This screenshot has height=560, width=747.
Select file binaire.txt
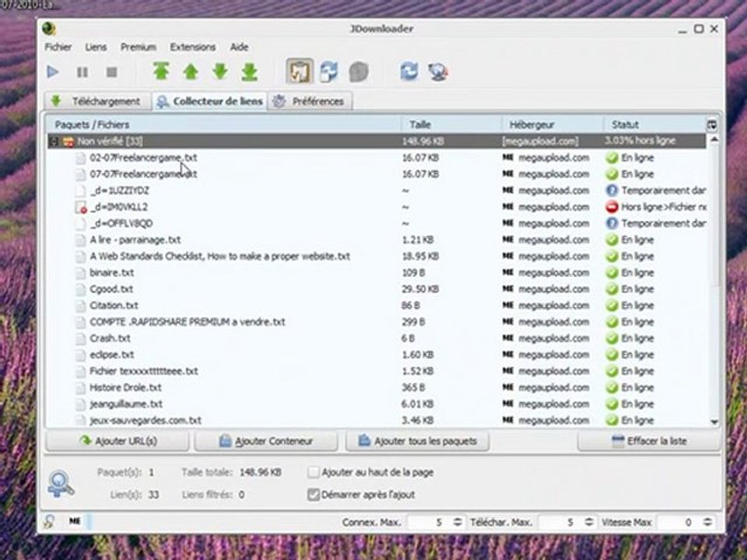112,273
